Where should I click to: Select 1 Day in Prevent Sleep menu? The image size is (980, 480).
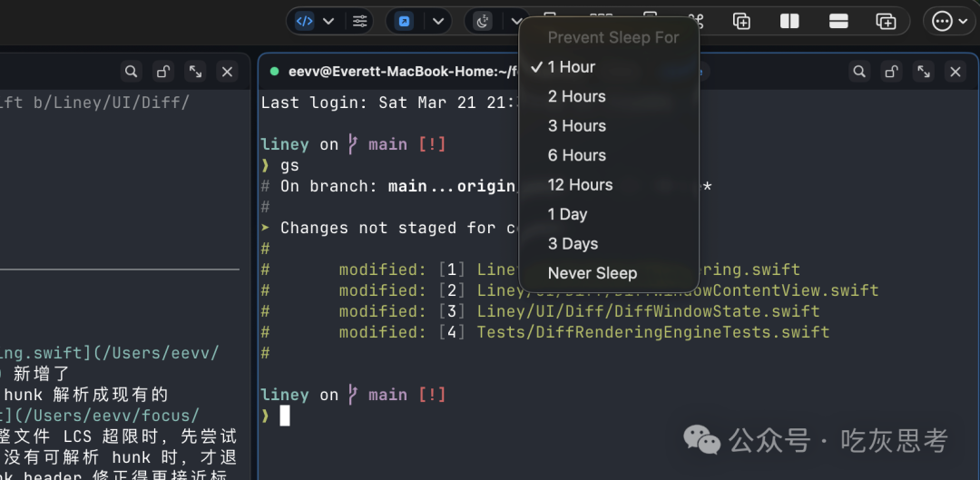tap(609, 214)
